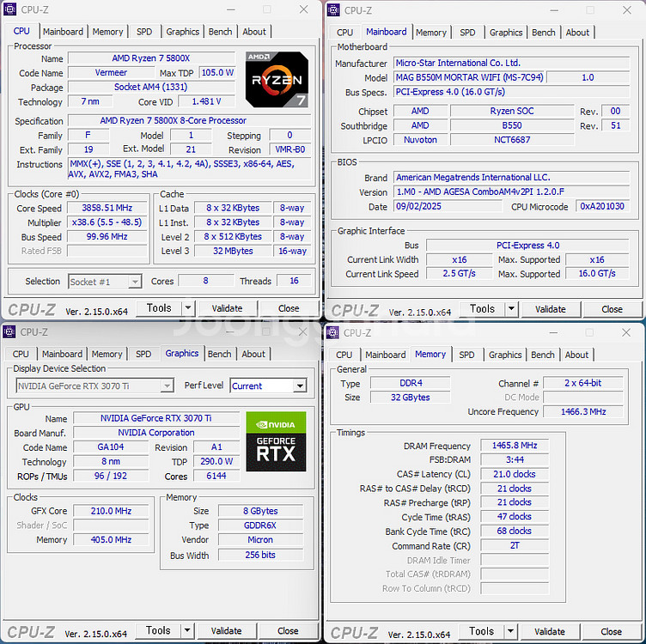This screenshot has width=646, height=644.
Task: Click Validate button in the Graphics window
Action: point(226,631)
